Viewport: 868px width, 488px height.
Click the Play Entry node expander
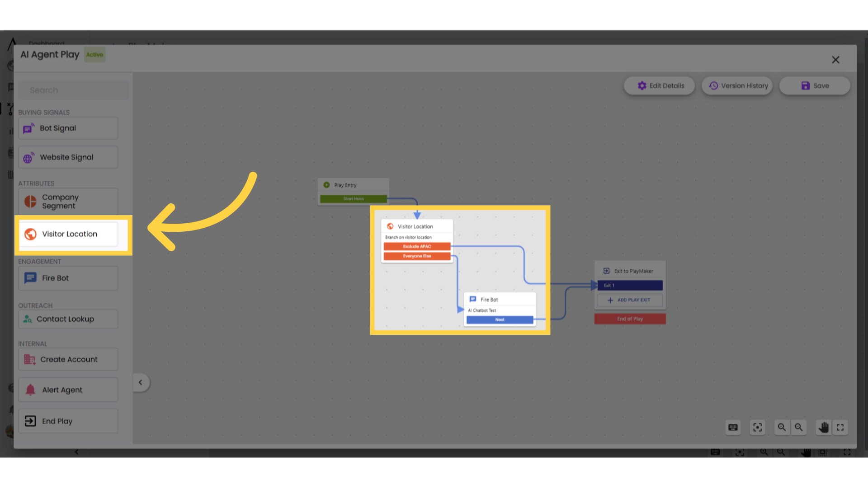[327, 185]
